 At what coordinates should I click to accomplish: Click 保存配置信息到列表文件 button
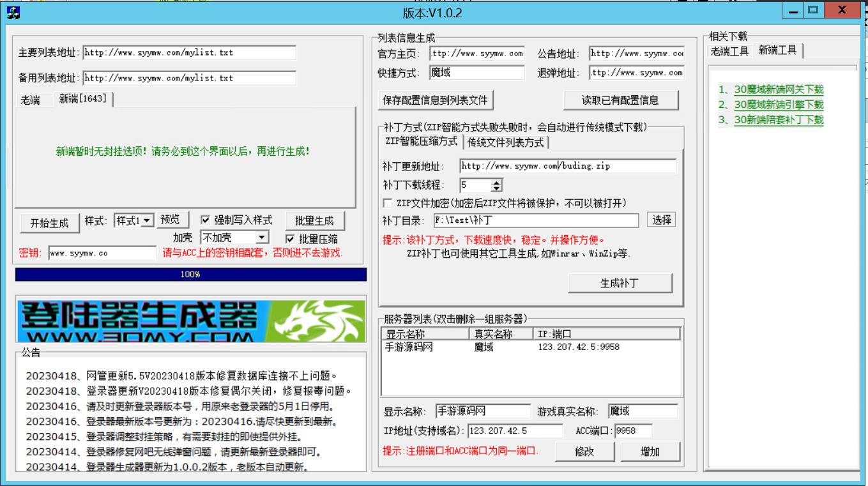point(435,100)
